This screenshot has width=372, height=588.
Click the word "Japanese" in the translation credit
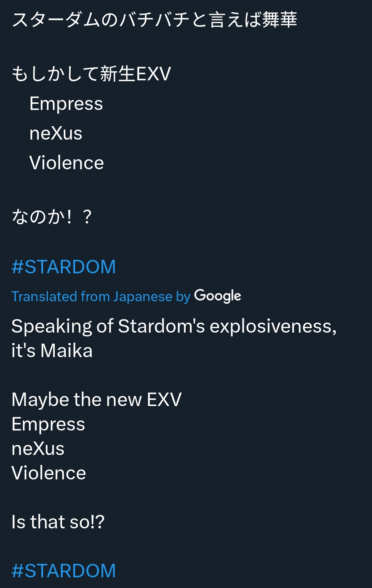(143, 296)
